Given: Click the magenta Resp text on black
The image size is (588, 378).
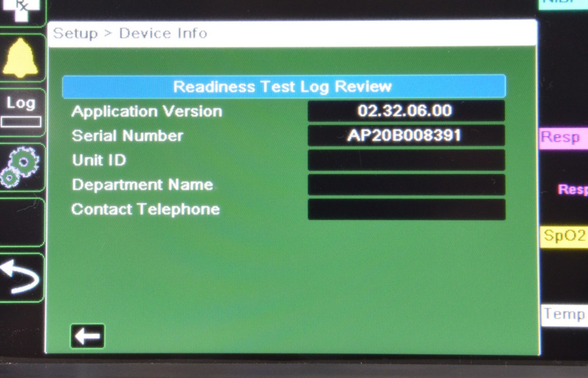Looking at the screenshot, I should [x=572, y=190].
